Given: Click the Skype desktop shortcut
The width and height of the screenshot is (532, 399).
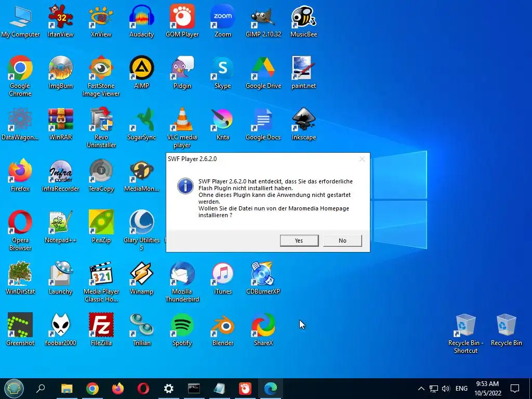Looking at the screenshot, I should coord(222,73).
